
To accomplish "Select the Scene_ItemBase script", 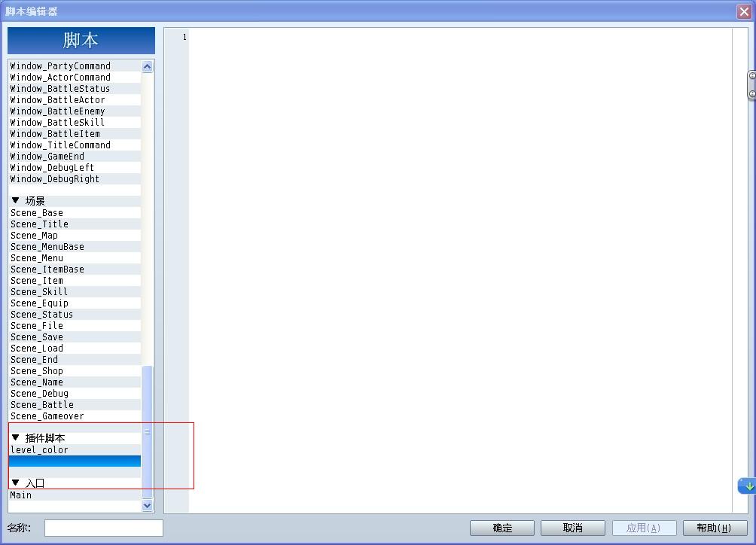I will pos(75,269).
